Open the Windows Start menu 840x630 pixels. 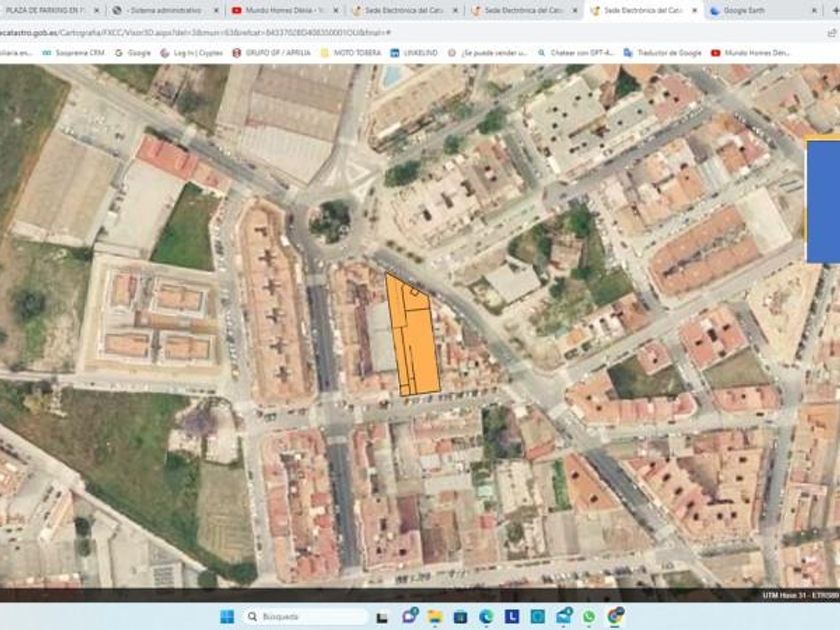point(227,616)
